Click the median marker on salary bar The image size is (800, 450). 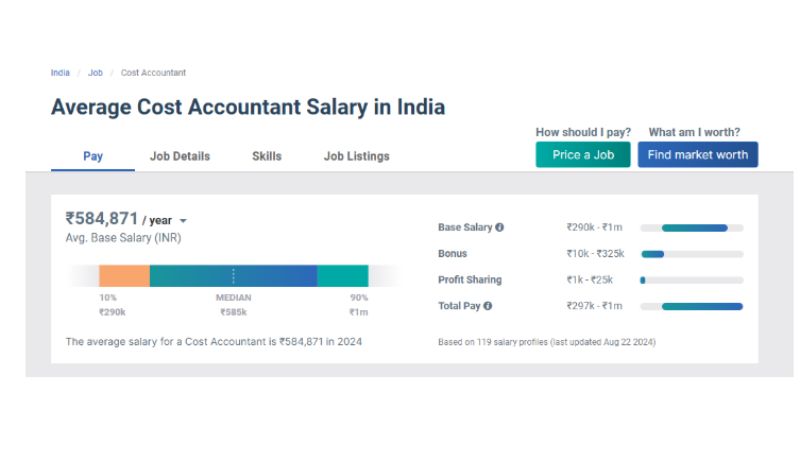(234, 276)
